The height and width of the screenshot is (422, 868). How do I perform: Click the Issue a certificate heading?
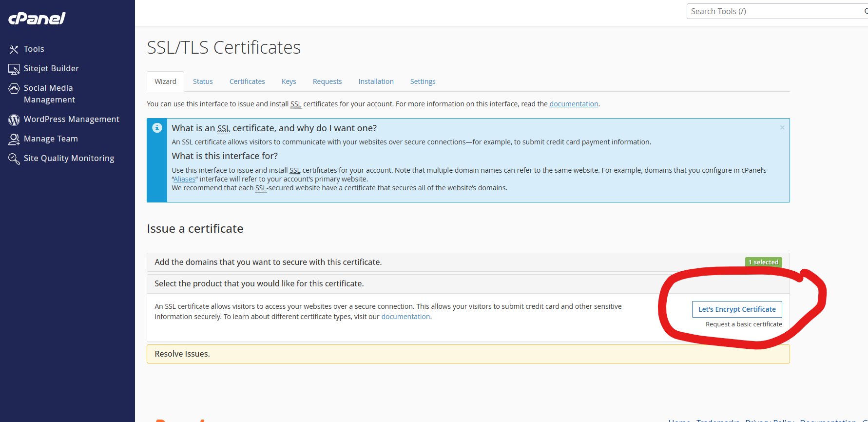pyautogui.click(x=195, y=229)
